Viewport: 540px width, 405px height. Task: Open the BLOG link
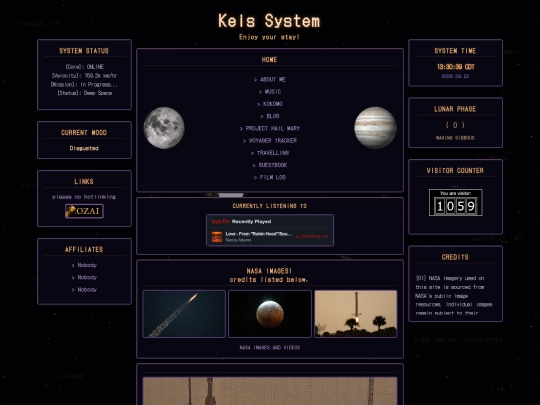point(270,116)
